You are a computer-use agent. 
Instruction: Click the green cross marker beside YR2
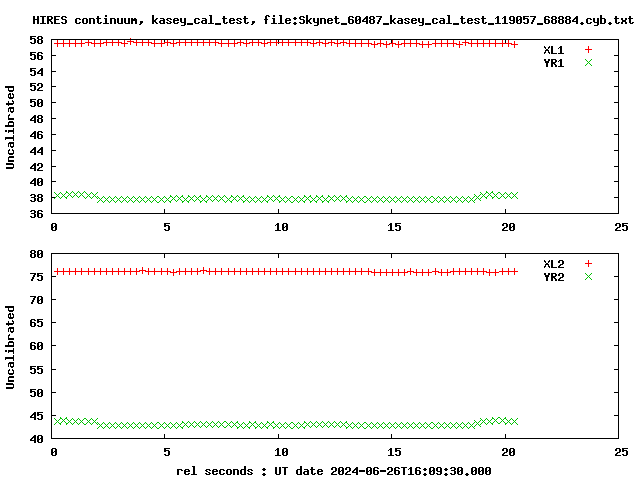588,277
